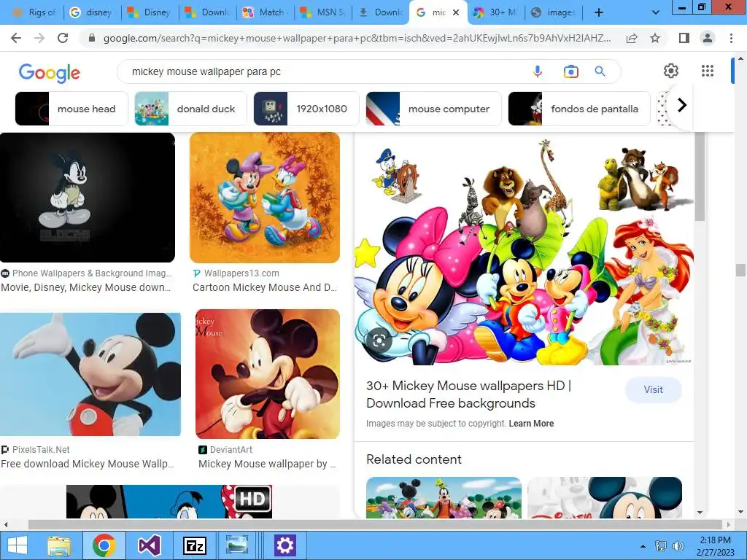This screenshot has width=747, height=560.
Task: Open the DeviantArt Mickey wallpaper thumbnail
Action: click(268, 374)
